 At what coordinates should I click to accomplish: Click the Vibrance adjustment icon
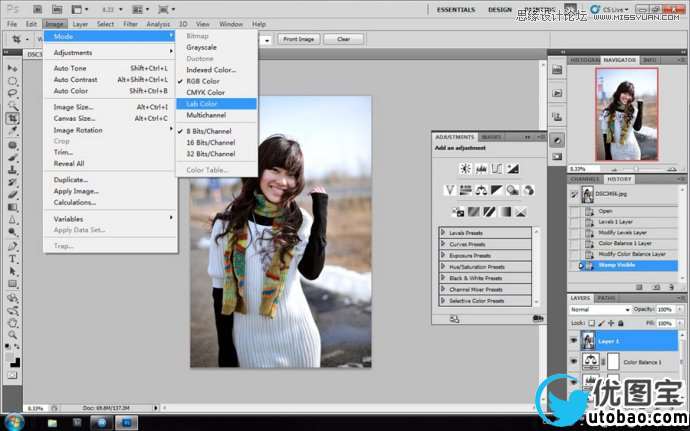451,190
